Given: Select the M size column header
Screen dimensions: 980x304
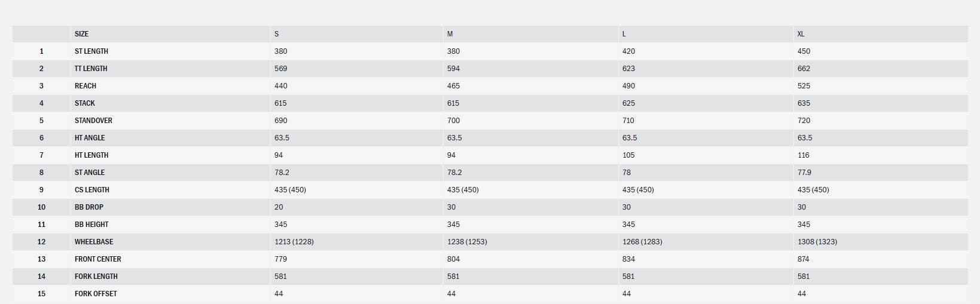Looking at the screenshot, I should 450,34.
